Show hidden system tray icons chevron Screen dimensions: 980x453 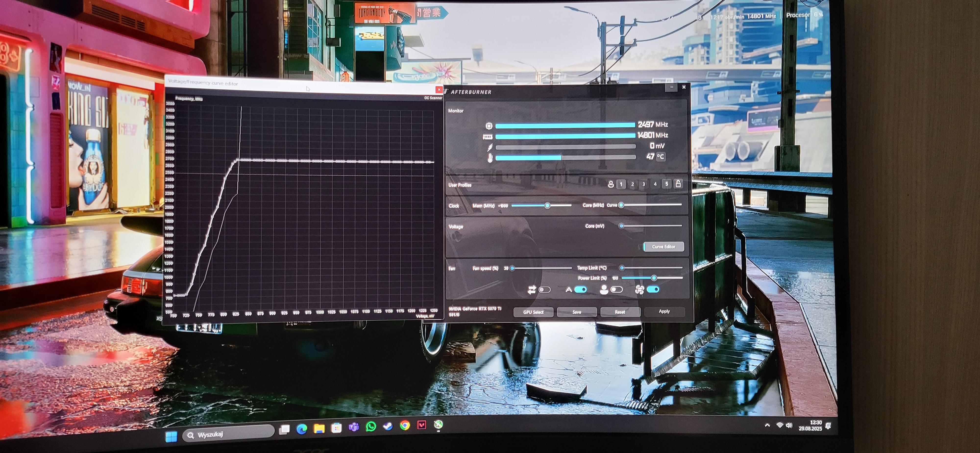pyautogui.click(x=767, y=425)
